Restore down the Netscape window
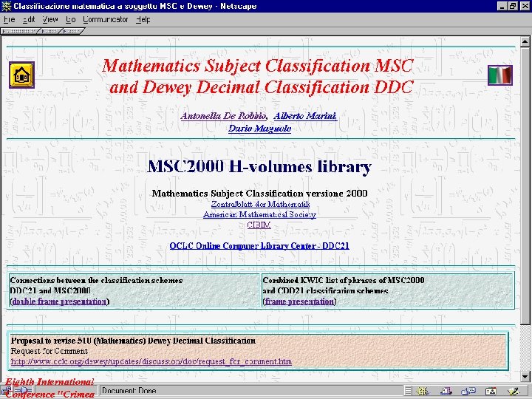The width and height of the screenshot is (532, 399). (513, 6)
